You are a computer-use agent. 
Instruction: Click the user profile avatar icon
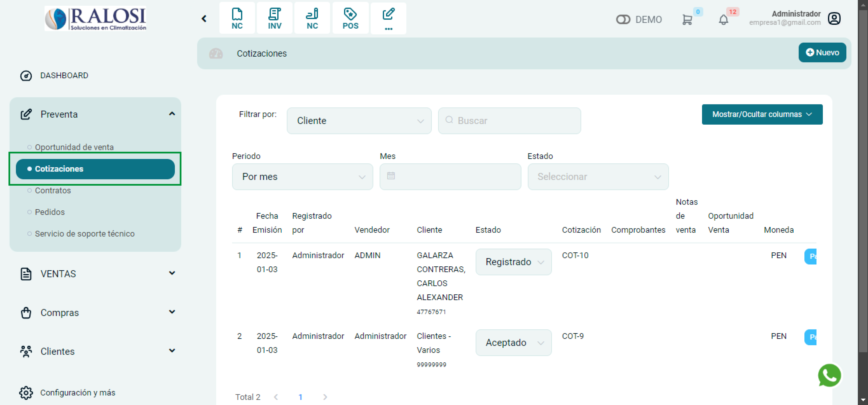point(834,18)
